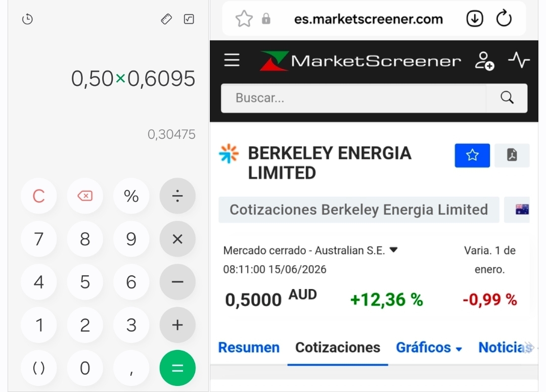Tap the green equals button
546x392 pixels.
tap(177, 368)
